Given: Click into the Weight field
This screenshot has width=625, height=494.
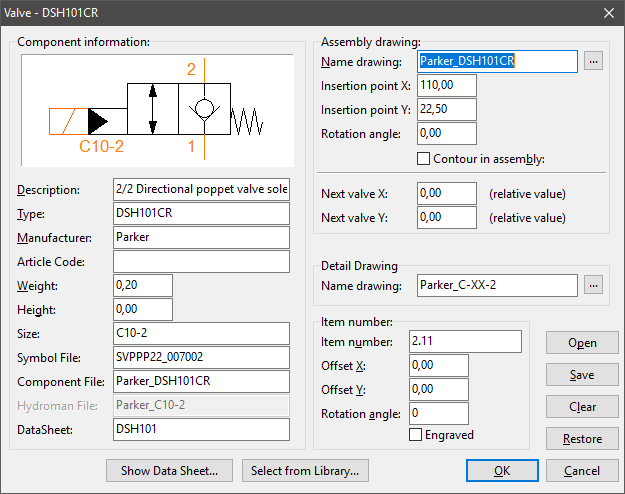Looking at the screenshot, I should click(143, 286).
